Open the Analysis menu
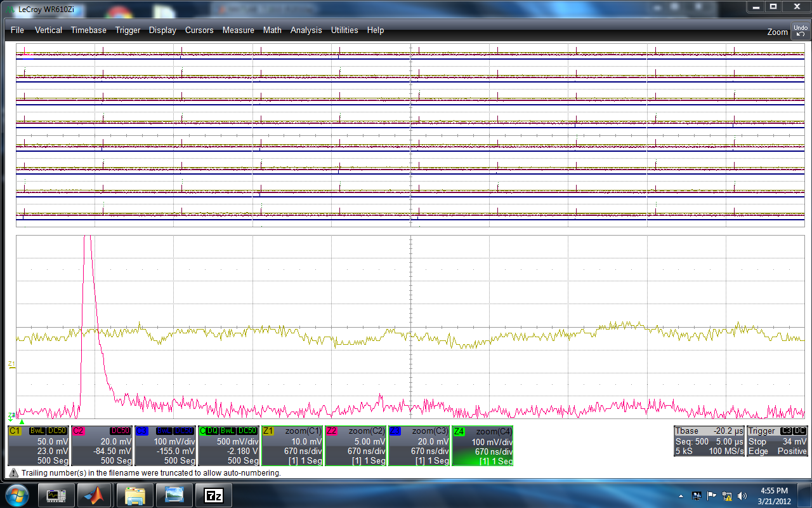 306,30
